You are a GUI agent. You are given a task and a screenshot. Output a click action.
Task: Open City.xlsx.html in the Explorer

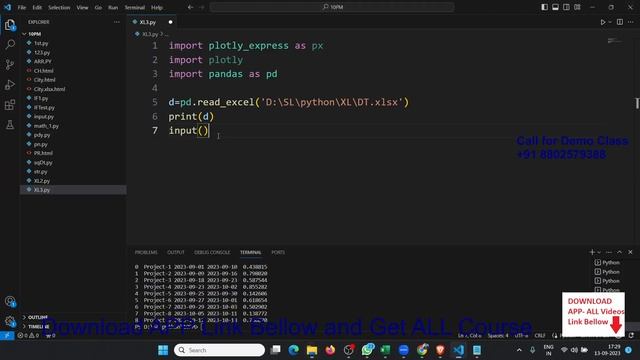point(49,89)
